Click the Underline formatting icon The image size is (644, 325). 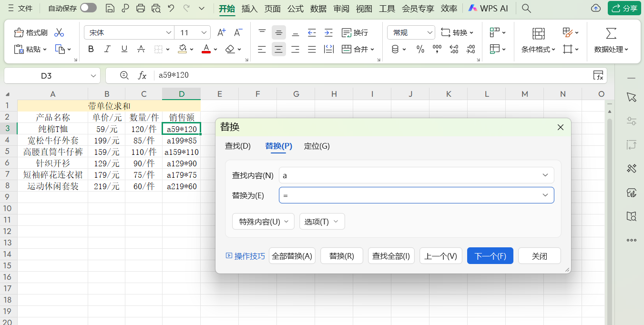[x=124, y=49]
